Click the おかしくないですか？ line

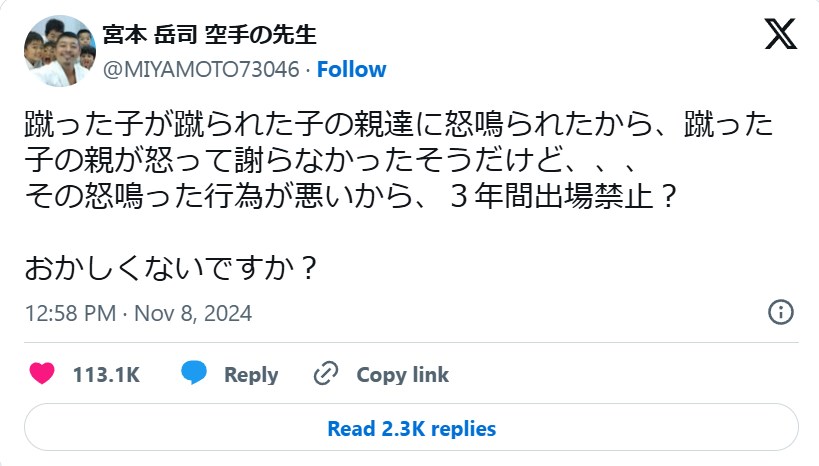(x=172, y=269)
